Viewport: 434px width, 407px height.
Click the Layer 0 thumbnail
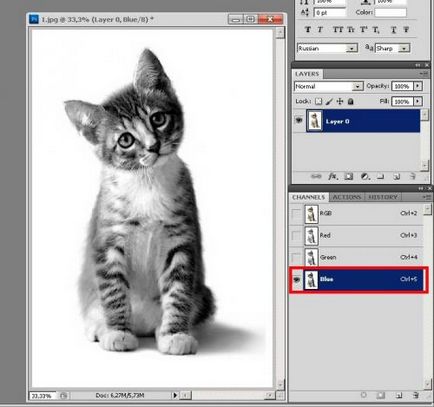[314, 120]
